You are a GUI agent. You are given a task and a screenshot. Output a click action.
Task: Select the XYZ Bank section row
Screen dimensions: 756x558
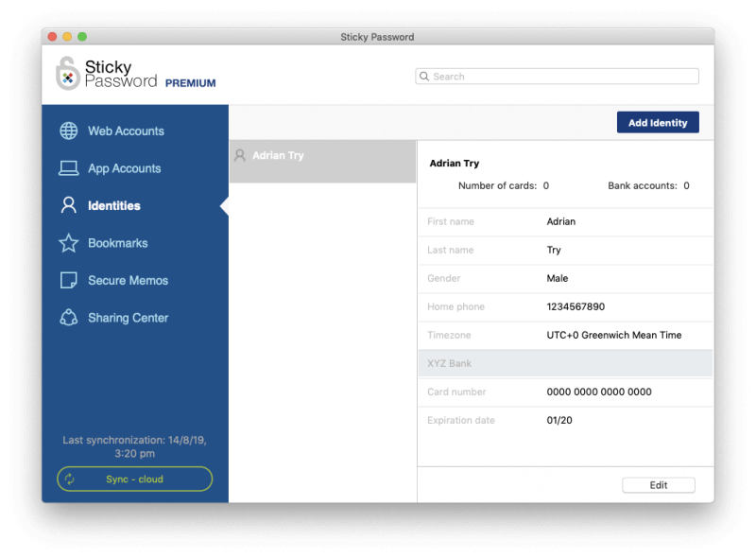(x=565, y=363)
